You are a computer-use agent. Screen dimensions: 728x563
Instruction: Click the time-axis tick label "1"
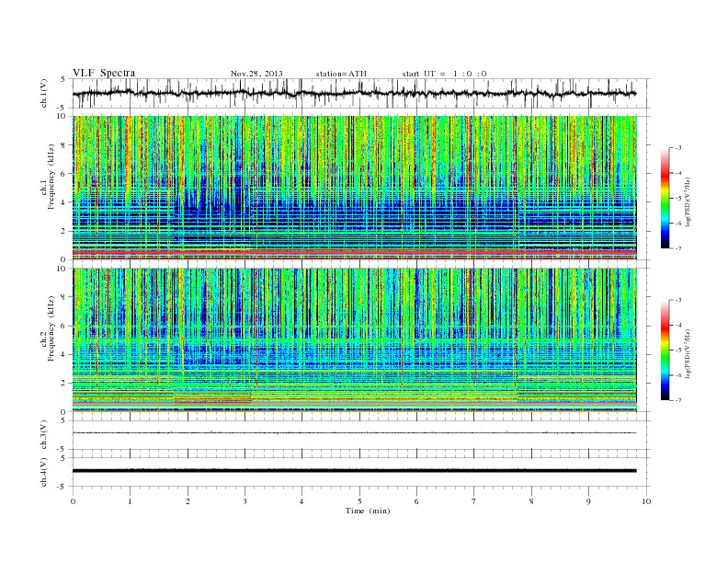tap(130, 501)
